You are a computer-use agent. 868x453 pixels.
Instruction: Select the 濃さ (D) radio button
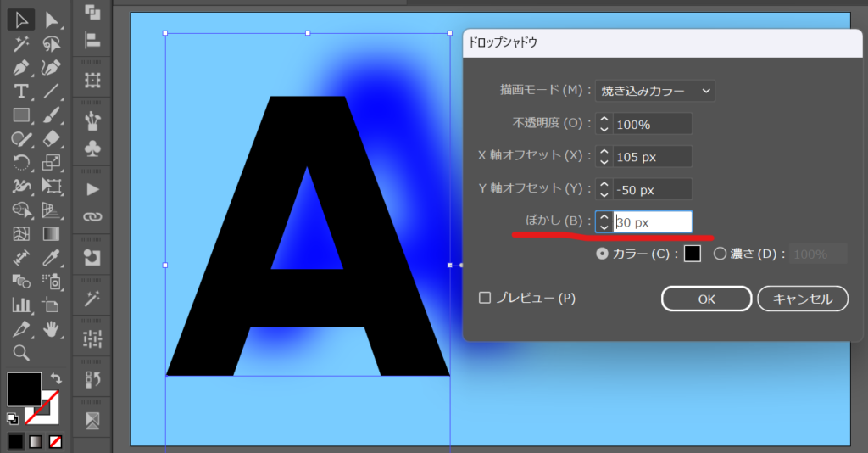click(x=720, y=254)
